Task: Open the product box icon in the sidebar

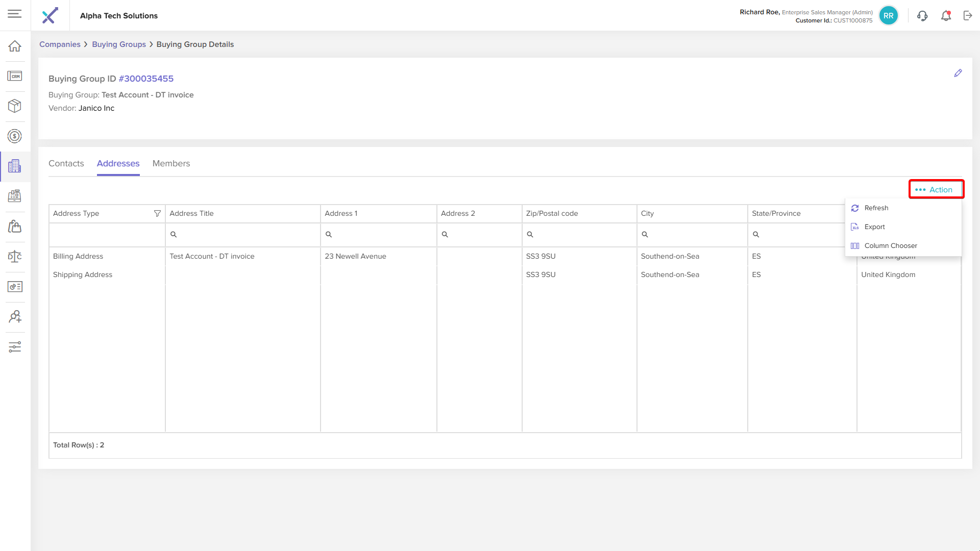Action: point(15,106)
